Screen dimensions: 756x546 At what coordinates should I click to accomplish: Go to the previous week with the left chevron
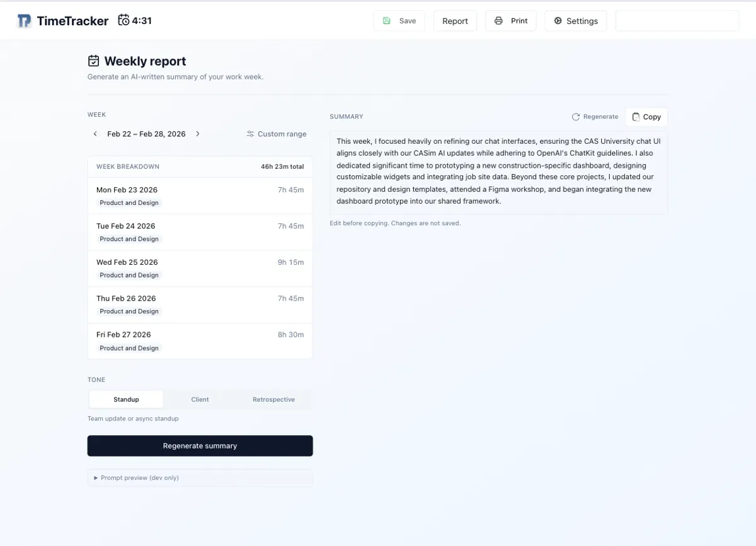tap(95, 134)
